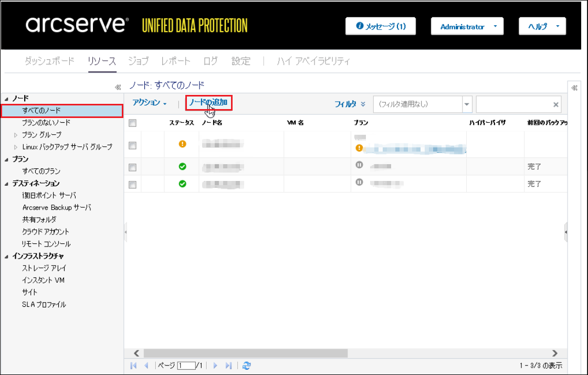Screen dimensions: 588x375
Task: Sort by ハイパーバイザ column header
Action: [x=488, y=123]
